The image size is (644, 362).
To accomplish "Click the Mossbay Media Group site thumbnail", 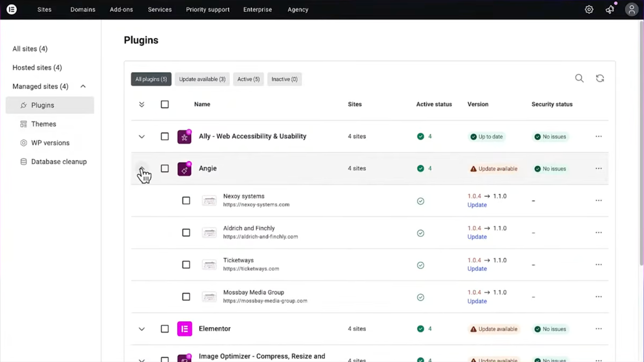I will point(209,297).
